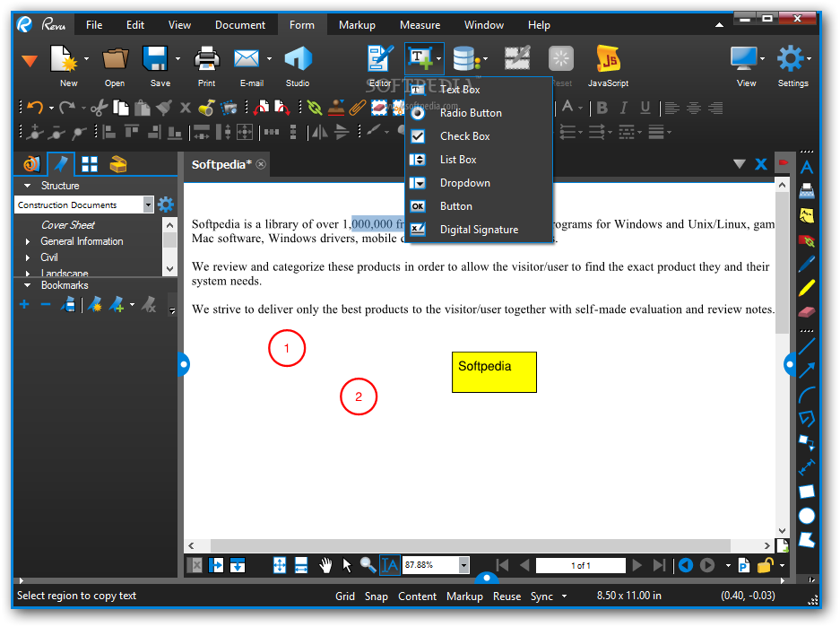Open the Measure menu
840x627 pixels.
tap(420, 24)
